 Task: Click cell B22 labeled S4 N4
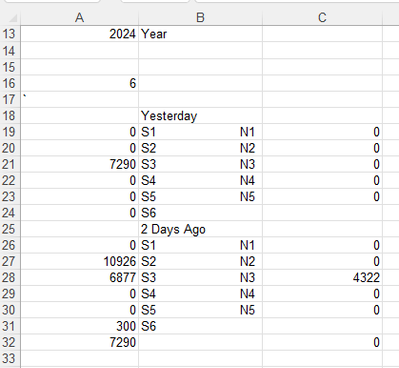200,181
